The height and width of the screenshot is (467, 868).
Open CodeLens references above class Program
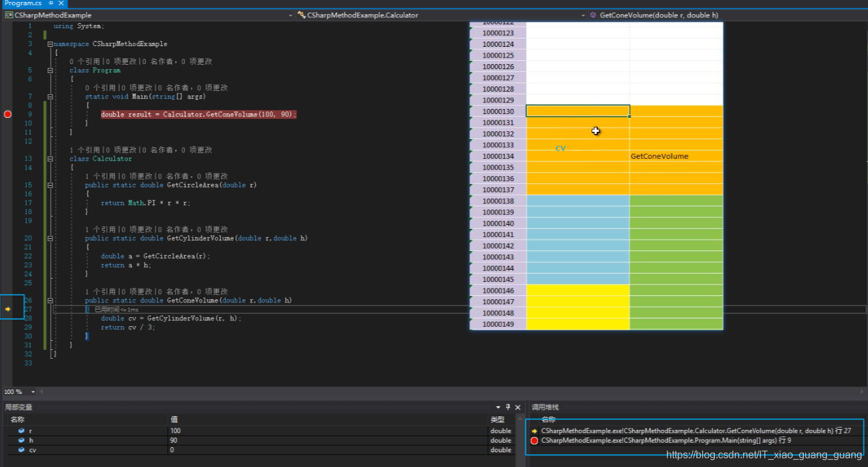click(85, 61)
